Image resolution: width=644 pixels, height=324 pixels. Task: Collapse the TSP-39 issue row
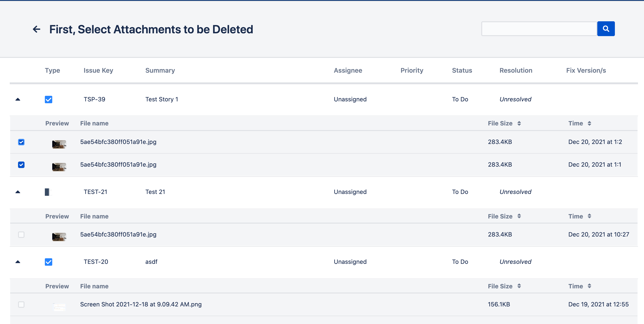18,100
